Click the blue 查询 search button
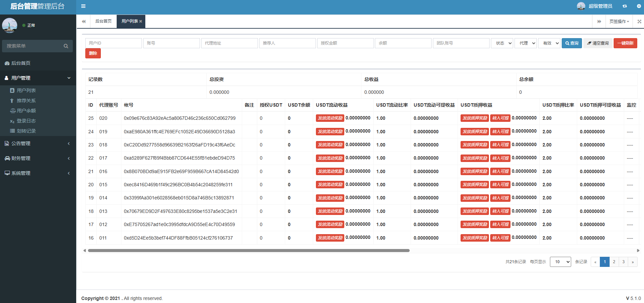Screen dimensions: 644x303 [572, 43]
